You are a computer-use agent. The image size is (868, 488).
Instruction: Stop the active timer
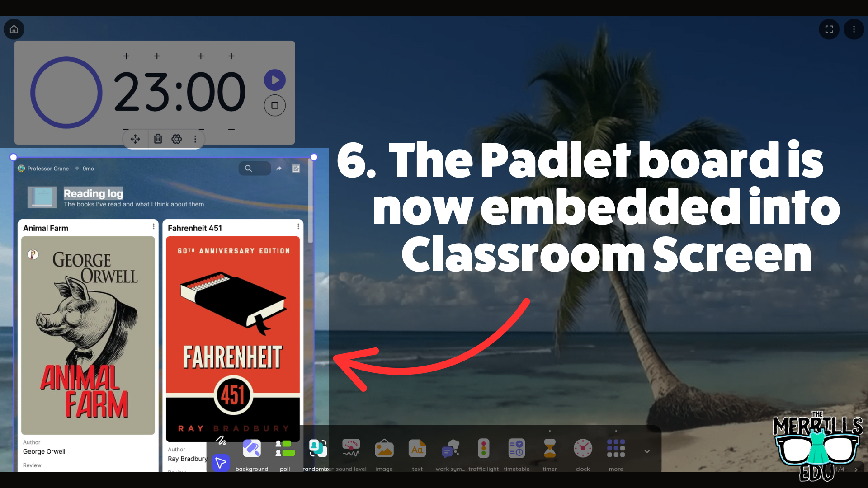coord(274,105)
